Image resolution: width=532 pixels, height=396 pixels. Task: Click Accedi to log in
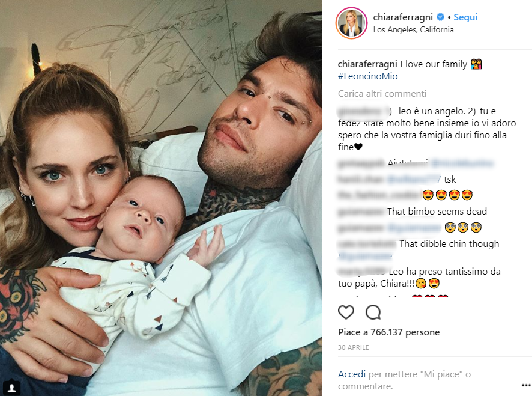pyautogui.click(x=352, y=374)
